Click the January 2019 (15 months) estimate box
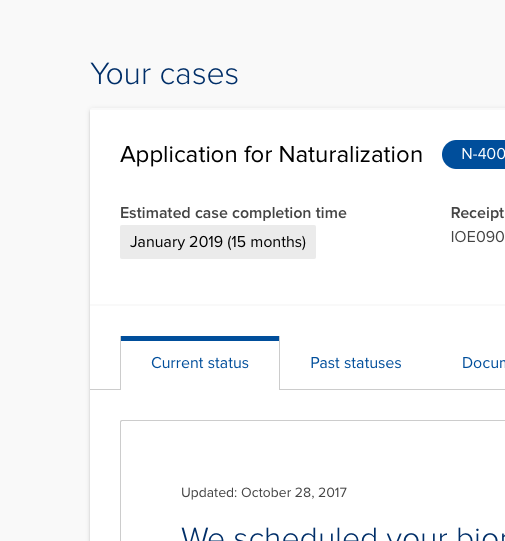This screenshot has height=541, width=505. (218, 242)
